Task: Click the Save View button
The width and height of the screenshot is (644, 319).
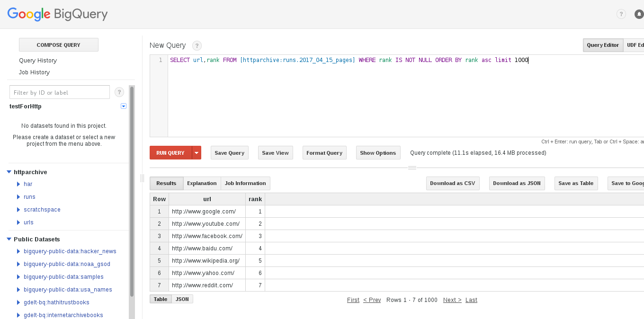Action: point(276,153)
